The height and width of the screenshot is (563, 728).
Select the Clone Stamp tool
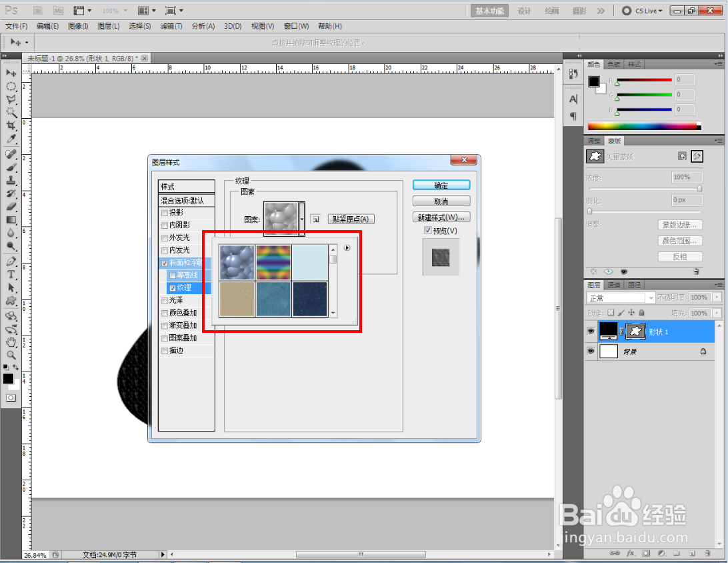[11, 180]
